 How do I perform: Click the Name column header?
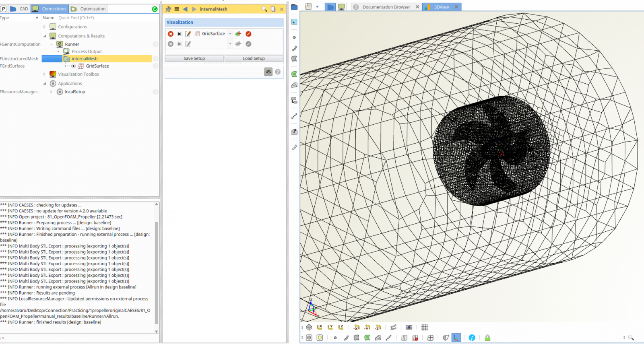pyautogui.click(x=48, y=18)
